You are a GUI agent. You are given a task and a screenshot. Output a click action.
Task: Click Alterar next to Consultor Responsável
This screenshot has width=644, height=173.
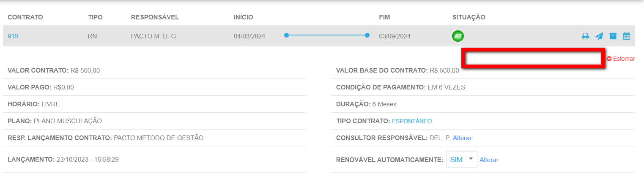(x=462, y=138)
